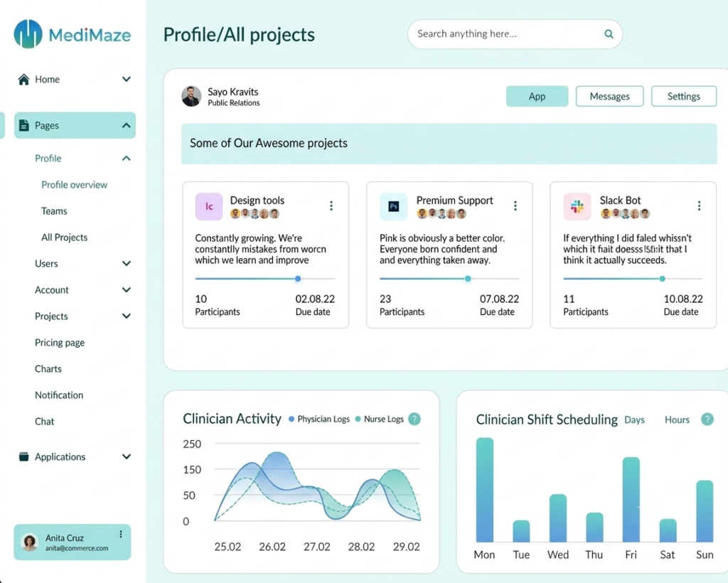Open the Slack Bot three-dot menu
728x583 pixels.
[699, 205]
